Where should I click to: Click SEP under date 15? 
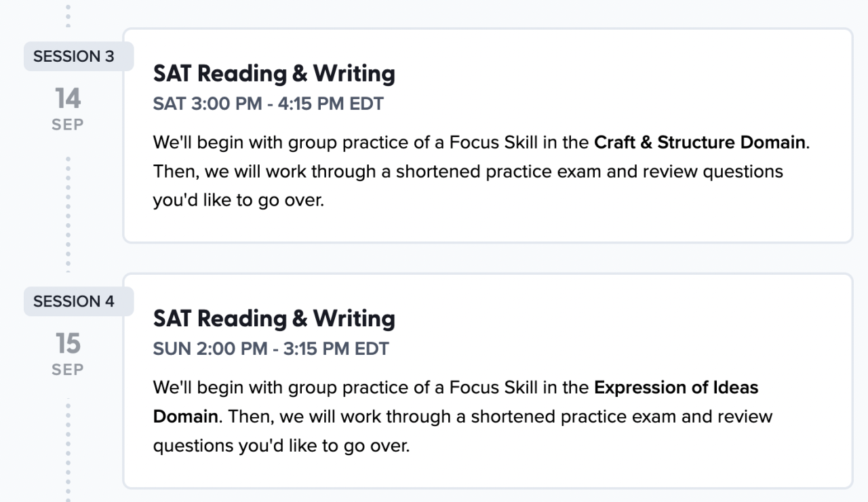[x=68, y=370]
